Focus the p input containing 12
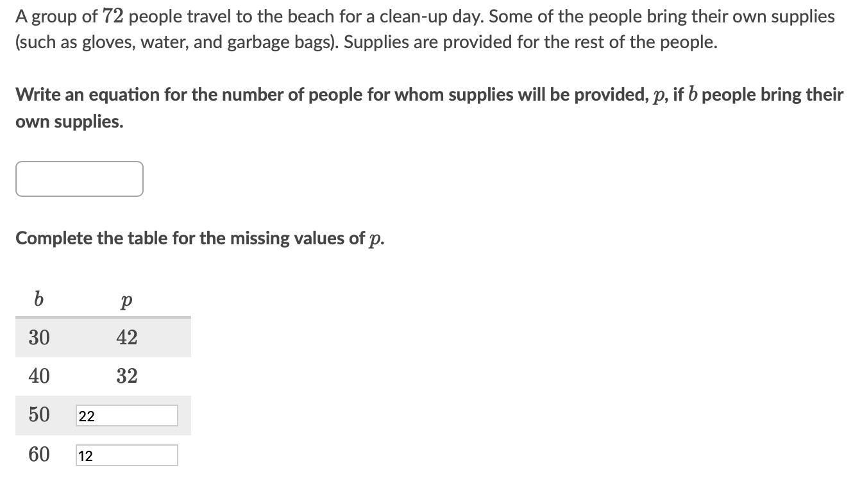This screenshot has width=853, height=504. (x=127, y=455)
